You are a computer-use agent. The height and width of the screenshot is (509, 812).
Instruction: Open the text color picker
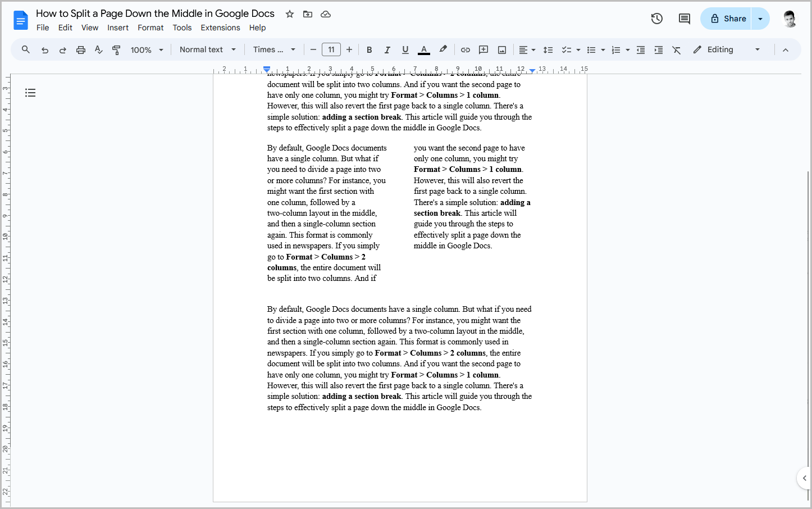[x=424, y=50]
